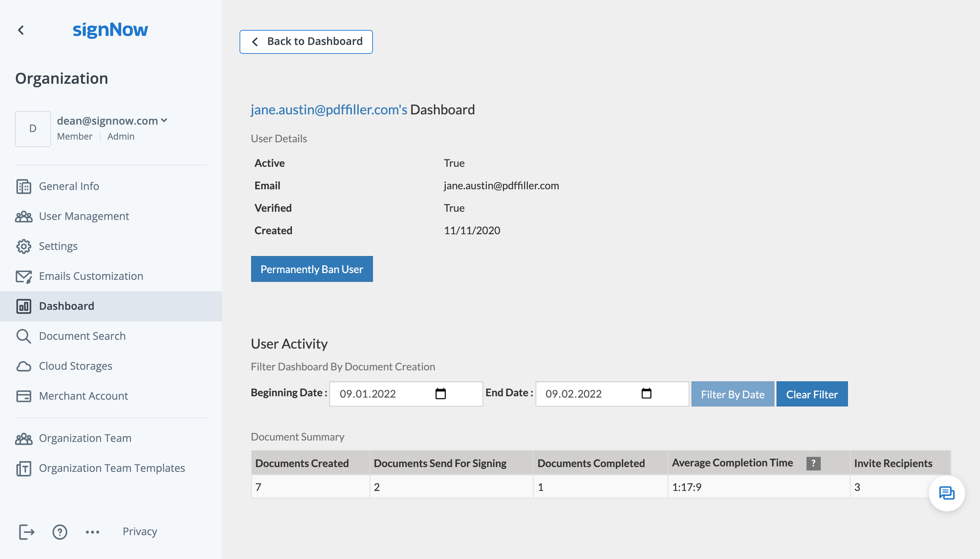Open the help question mark icon
The image size is (980, 559).
60,532
